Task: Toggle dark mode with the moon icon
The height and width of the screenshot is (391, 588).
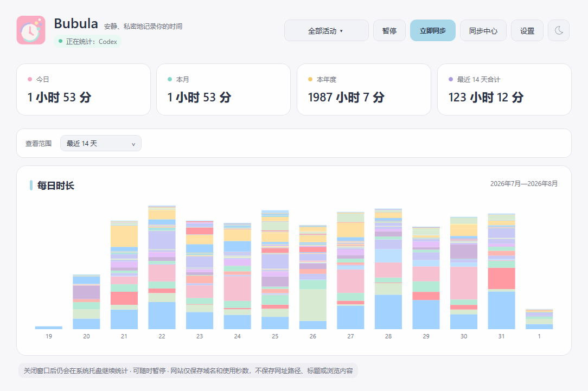Action: coord(559,30)
